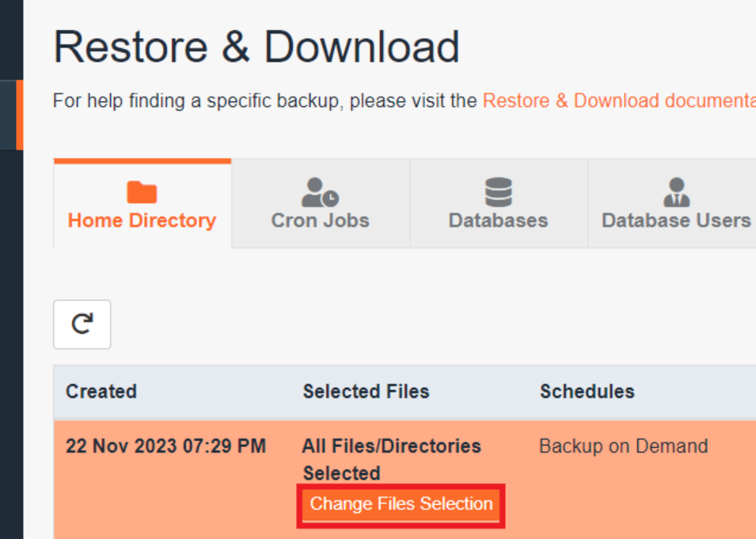
Task: Click the folder icon on Home Directory tab
Action: coord(142,190)
